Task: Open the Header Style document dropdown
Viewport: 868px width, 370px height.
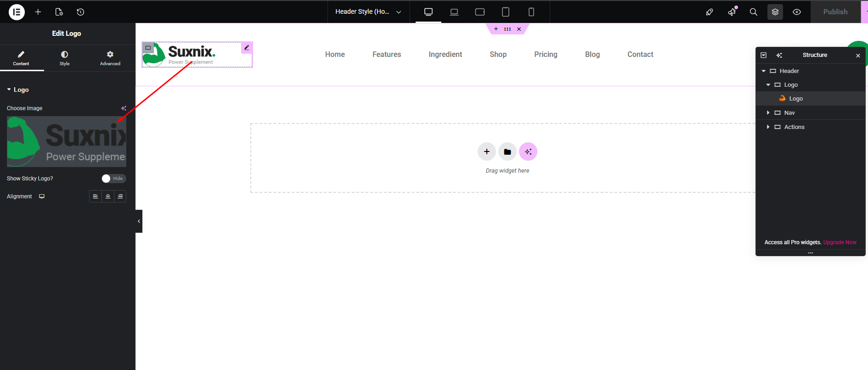Action: 368,12
